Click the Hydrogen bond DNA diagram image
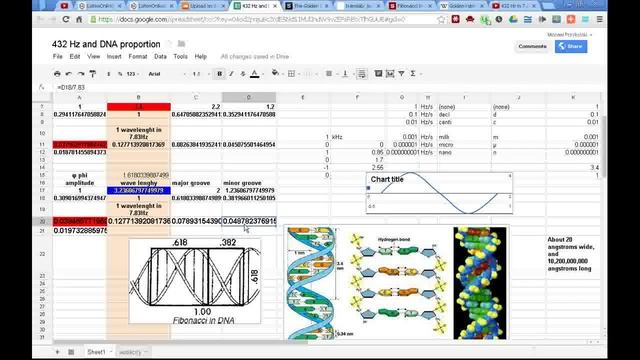Image resolution: width=640 pixels, height=360 pixels. coord(396,282)
